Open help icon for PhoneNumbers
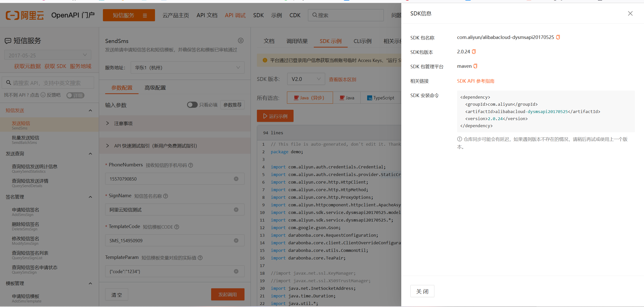 (191, 165)
